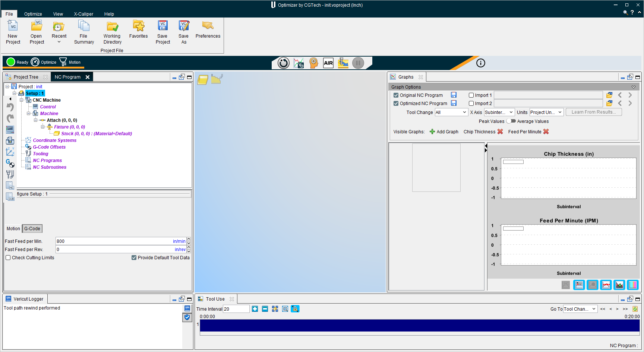Image resolution: width=644 pixels, height=352 pixels.
Task: Uncheck the Optimized NC Program checkbox
Action: click(x=396, y=104)
